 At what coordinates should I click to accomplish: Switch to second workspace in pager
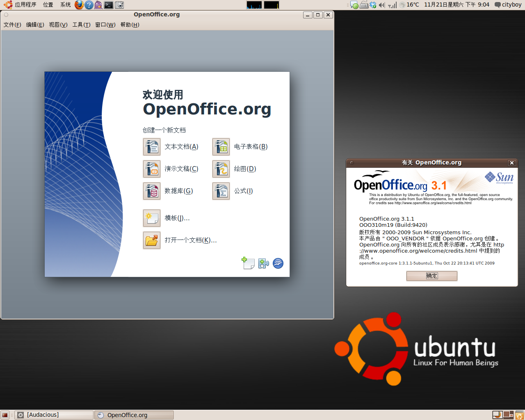[x=508, y=415]
